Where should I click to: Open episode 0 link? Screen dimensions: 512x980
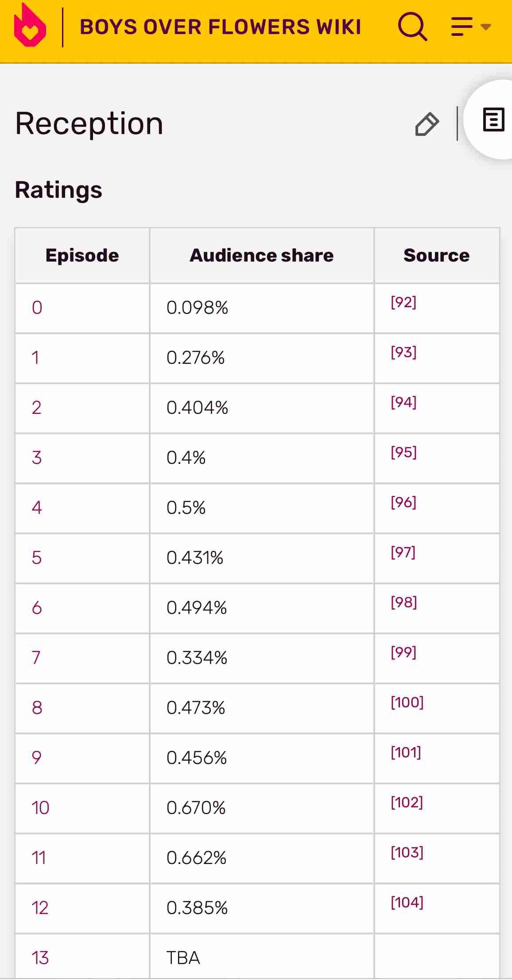pos(37,308)
